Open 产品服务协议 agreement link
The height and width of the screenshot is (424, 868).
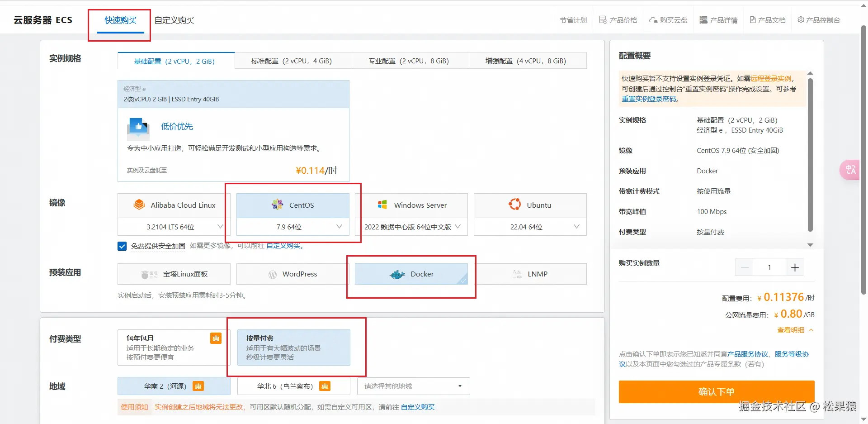tap(748, 354)
